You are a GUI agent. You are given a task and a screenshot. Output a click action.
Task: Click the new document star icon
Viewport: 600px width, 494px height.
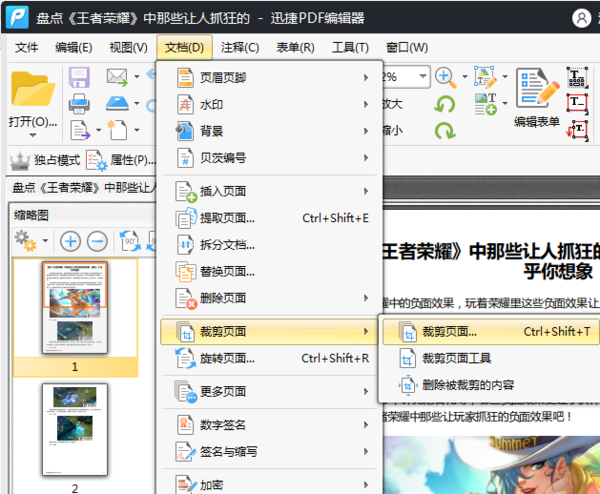coord(117,130)
